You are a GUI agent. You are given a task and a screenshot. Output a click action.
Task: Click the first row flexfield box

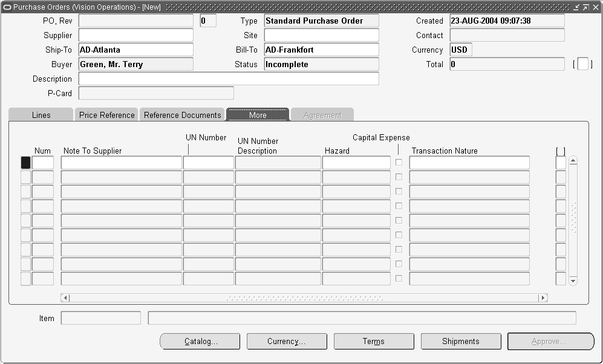[x=561, y=163]
